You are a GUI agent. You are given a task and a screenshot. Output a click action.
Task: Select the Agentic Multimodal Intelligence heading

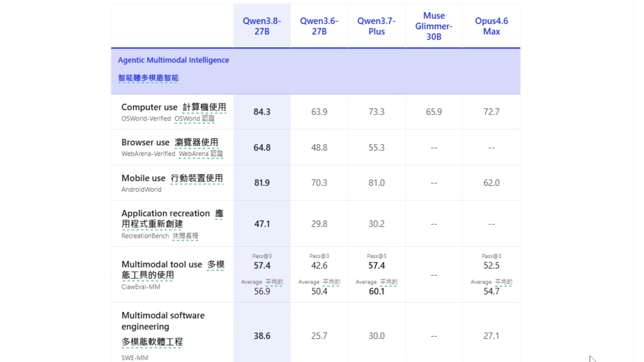(173, 60)
